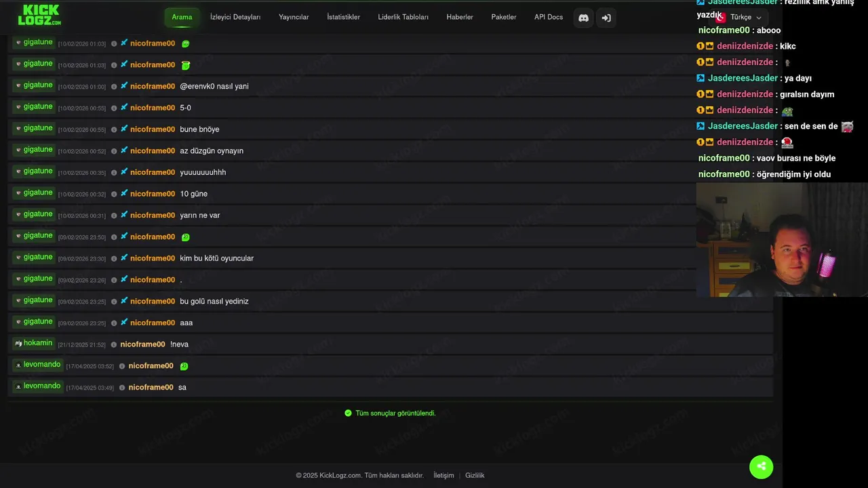Click info icon on levomando 'sa' row
Screen dimensions: 868x488
(122, 388)
